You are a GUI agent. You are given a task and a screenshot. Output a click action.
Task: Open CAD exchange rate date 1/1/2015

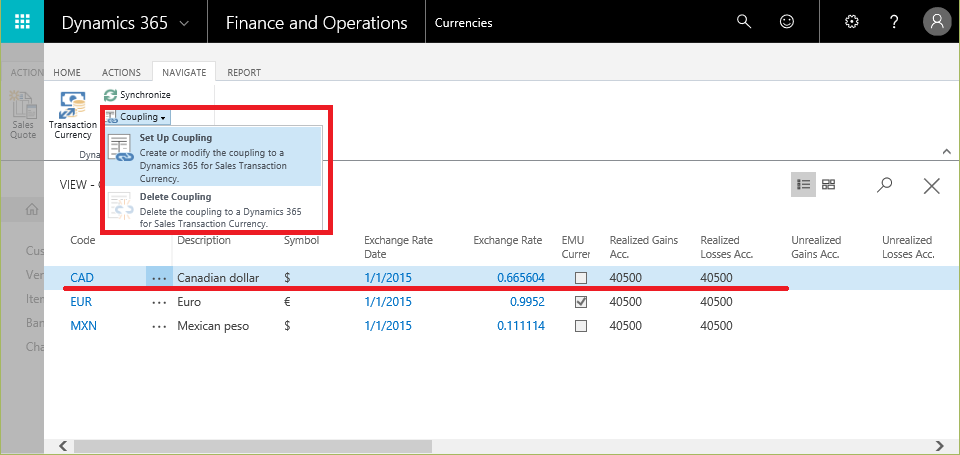pos(388,278)
